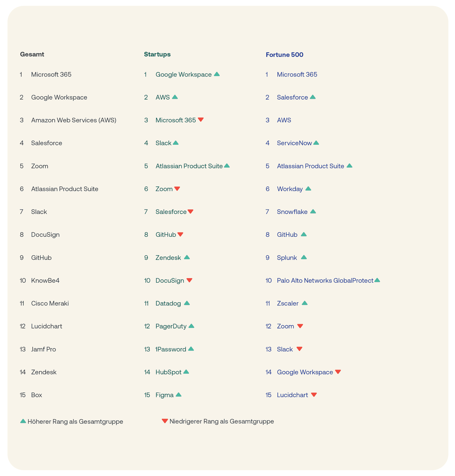Image resolution: width=455 pixels, height=476 pixels.
Task: Click the green up arrow next to Palo Alto Networks GlobalProtect
Action: coord(377,280)
